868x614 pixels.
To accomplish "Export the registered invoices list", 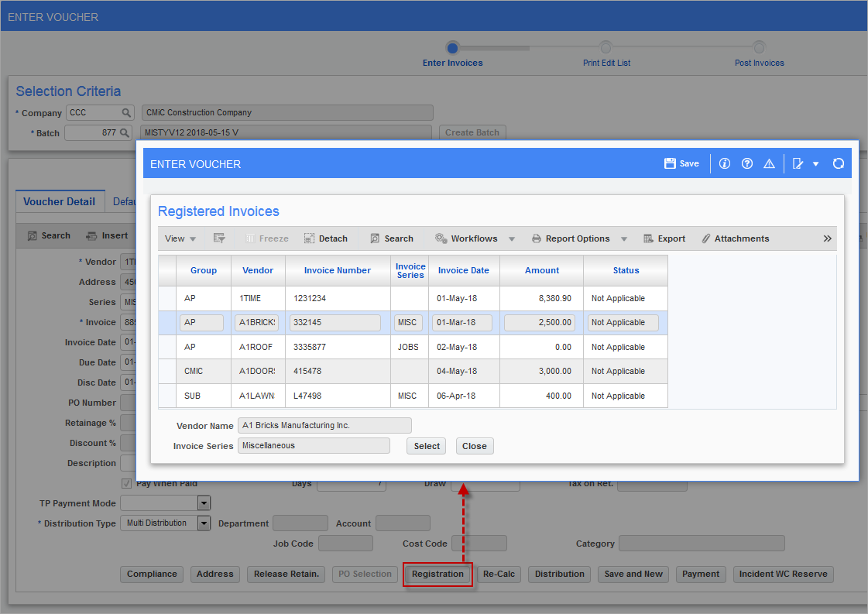I will (664, 238).
